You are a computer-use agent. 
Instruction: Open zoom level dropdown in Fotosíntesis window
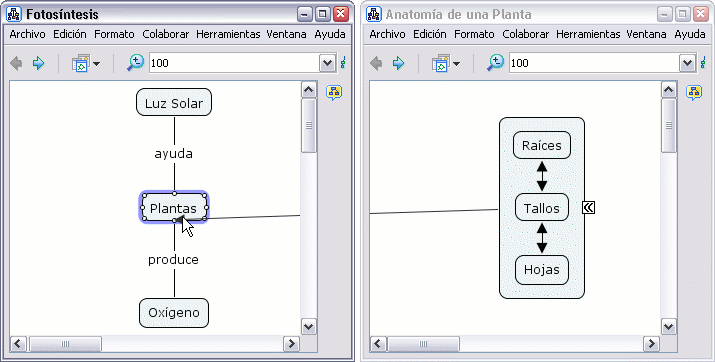point(327,63)
